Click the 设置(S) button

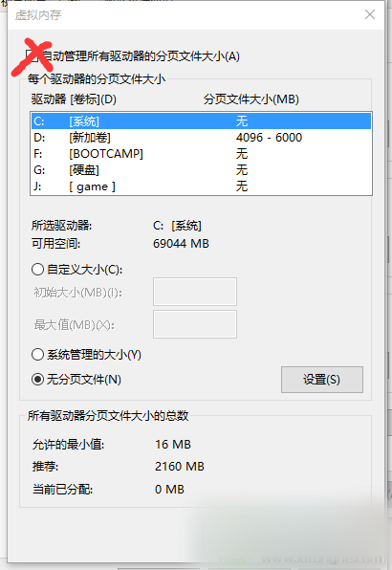322,380
